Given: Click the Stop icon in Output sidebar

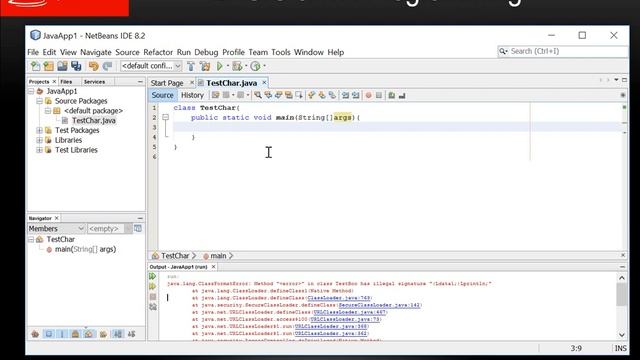Looking at the screenshot, I should tap(153, 297).
